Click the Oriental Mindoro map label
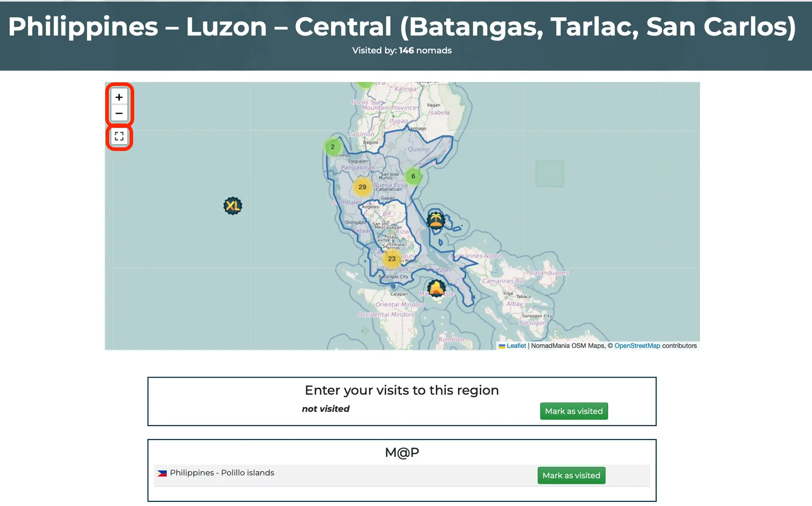The width and height of the screenshot is (812, 506). click(400, 304)
